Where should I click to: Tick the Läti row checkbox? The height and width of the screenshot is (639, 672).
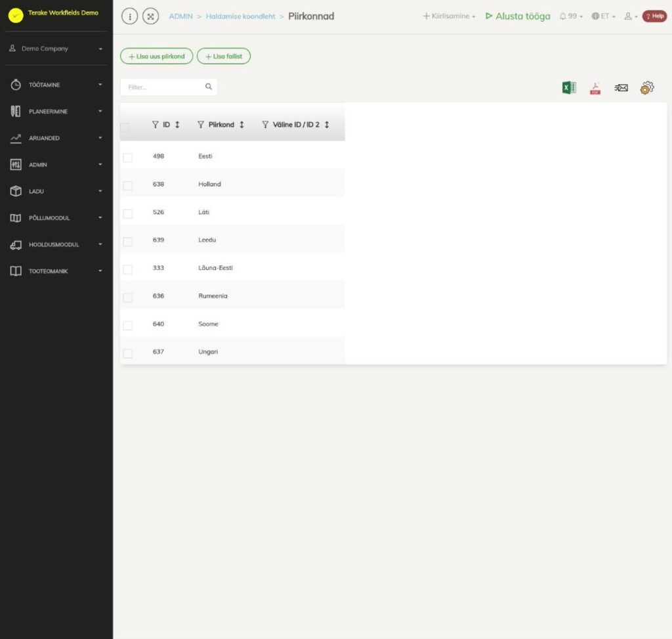128,213
